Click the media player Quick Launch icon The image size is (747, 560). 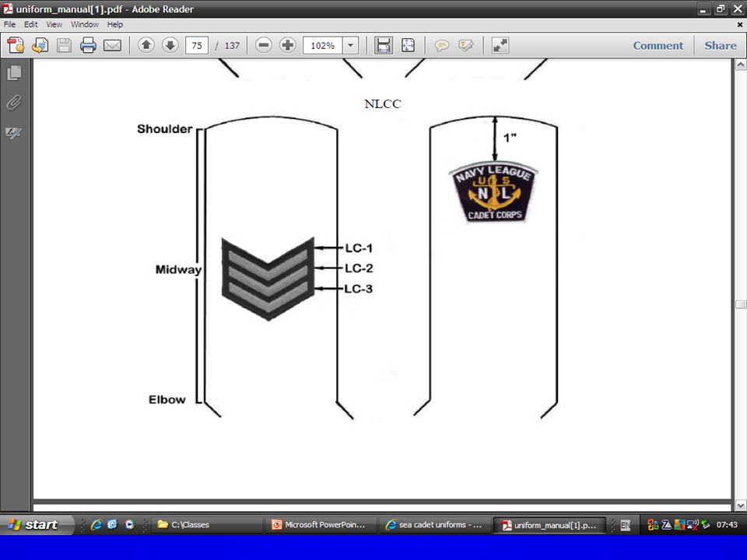pos(129,524)
